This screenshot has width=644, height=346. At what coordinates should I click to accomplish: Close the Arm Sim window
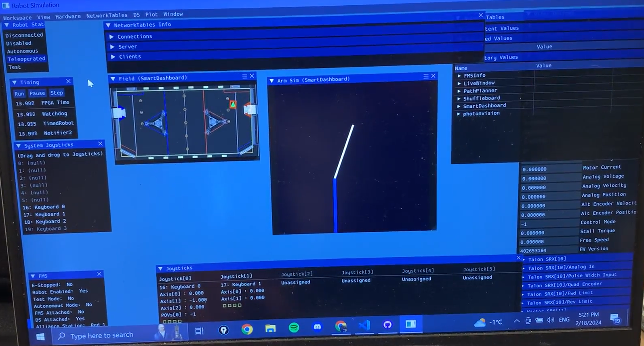pos(434,76)
